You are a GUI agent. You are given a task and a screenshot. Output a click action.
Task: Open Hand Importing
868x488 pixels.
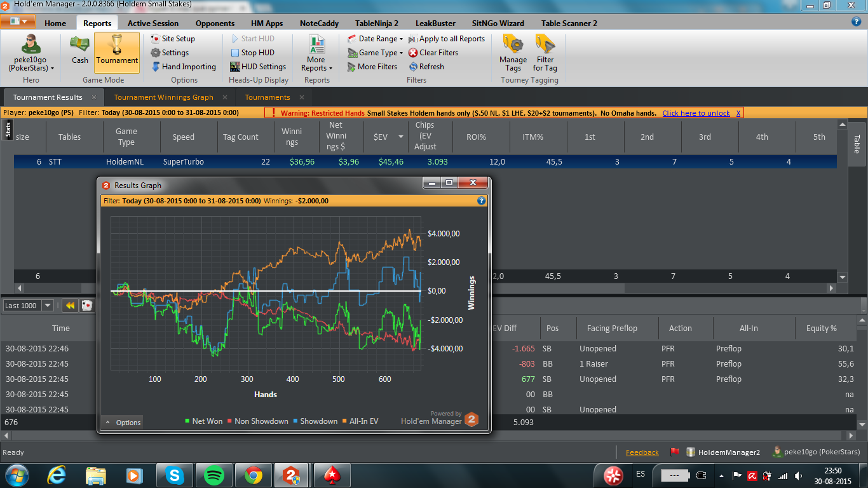(x=184, y=67)
